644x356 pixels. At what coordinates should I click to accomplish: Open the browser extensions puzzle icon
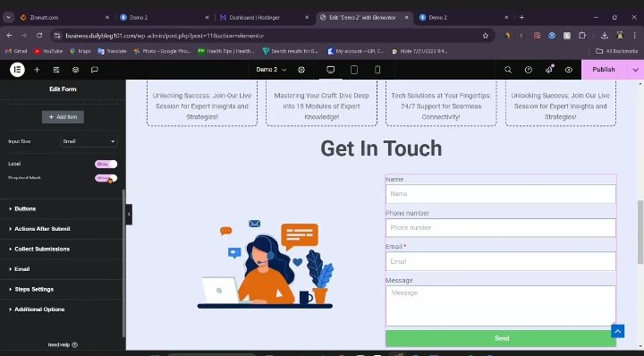582,36
